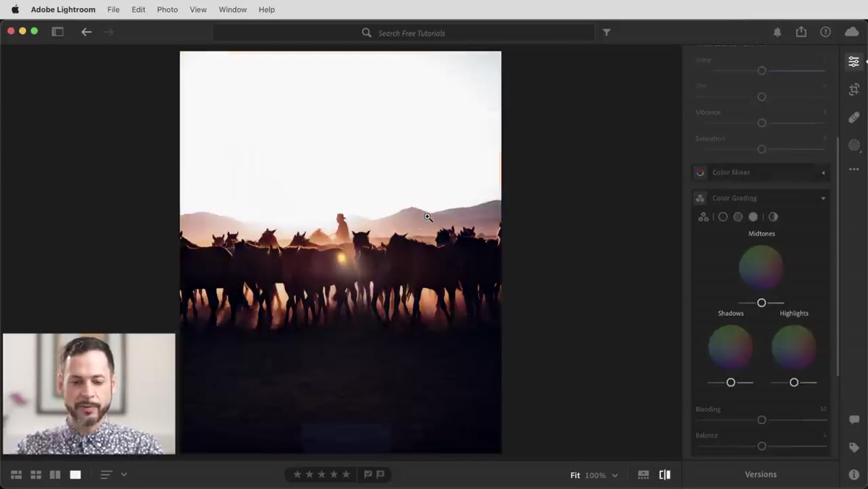This screenshot has width=868, height=489.
Task: Open the Window menu
Action: point(232,9)
